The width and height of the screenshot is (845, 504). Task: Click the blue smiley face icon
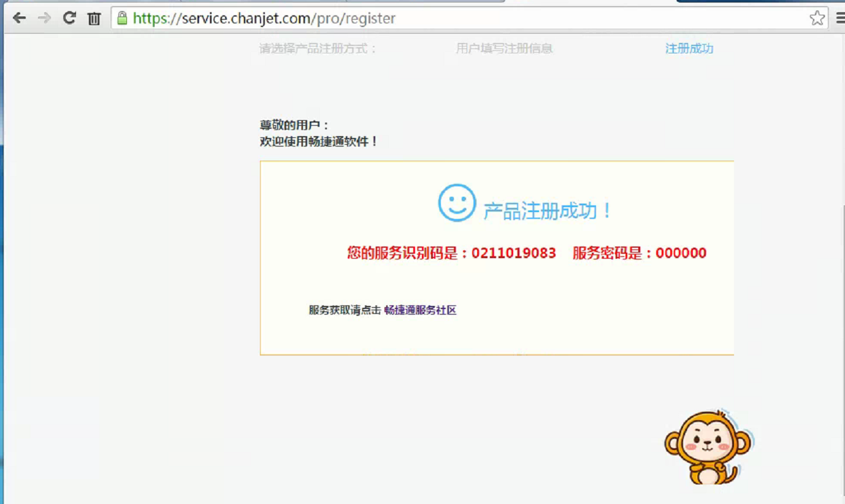click(x=457, y=203)
